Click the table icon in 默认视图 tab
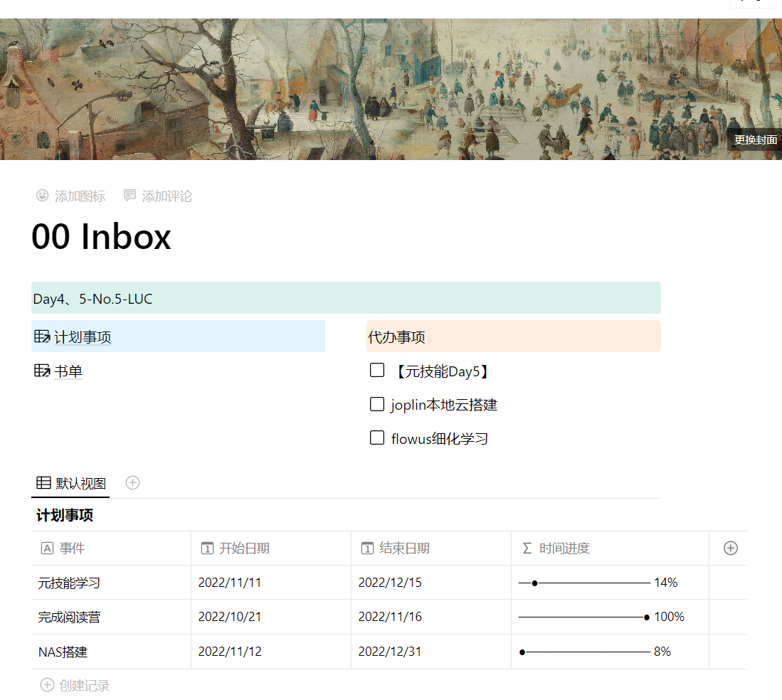 (44, 482)
